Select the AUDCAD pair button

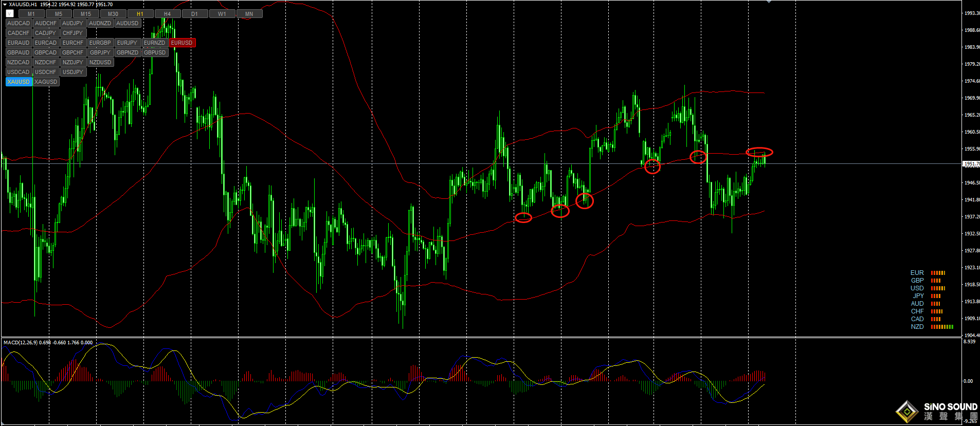point(19,23)
